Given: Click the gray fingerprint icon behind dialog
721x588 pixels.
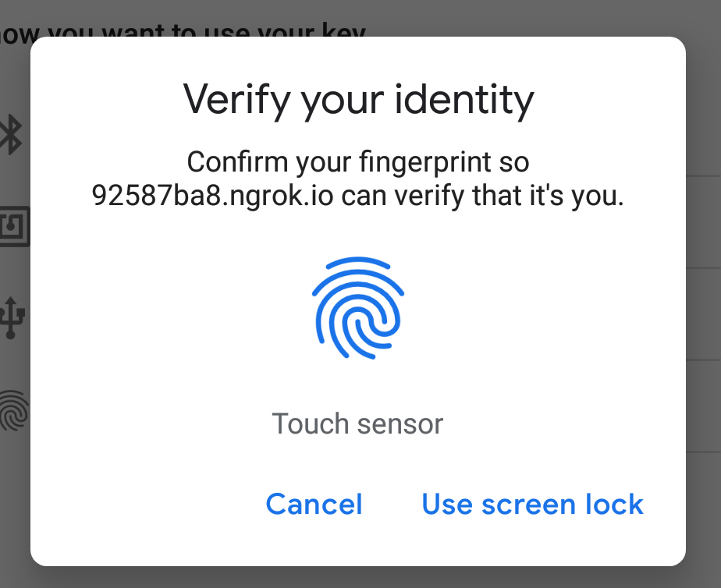Looking at the screenshot, I should tap(12, 410).
